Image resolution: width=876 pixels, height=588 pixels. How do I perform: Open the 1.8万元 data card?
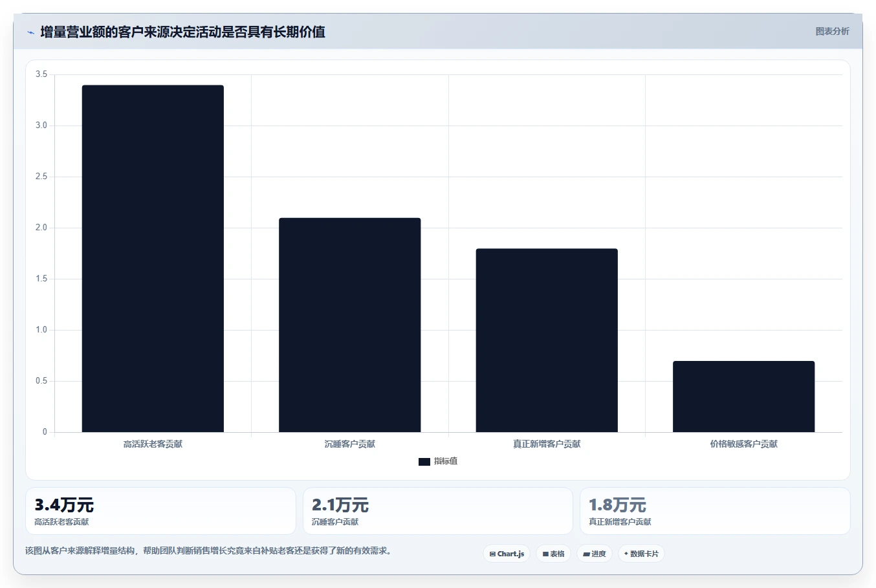pos(715,511)
